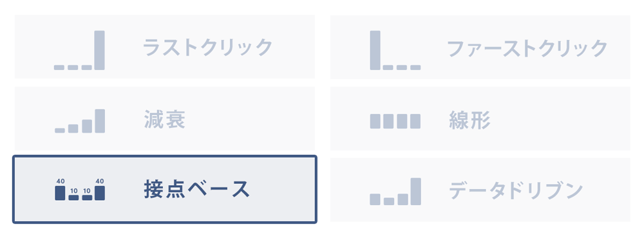Click the tallest bar in ラストクリック icon
The image size is (644, 236).
[x=99, y=50]
